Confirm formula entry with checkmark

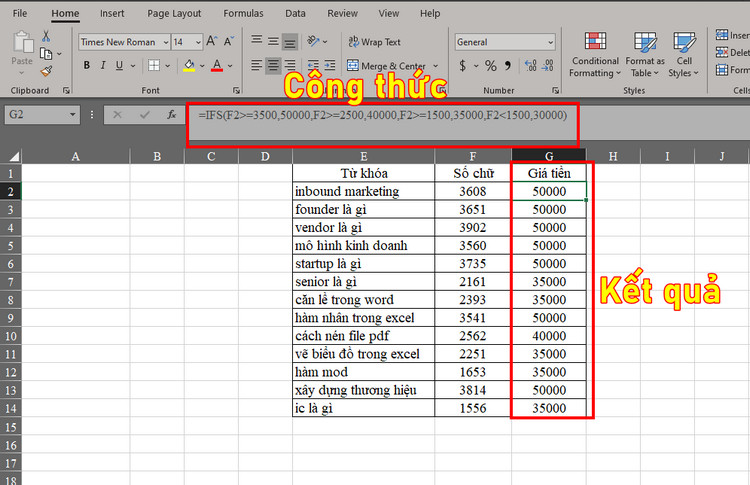tap(144, 115)
